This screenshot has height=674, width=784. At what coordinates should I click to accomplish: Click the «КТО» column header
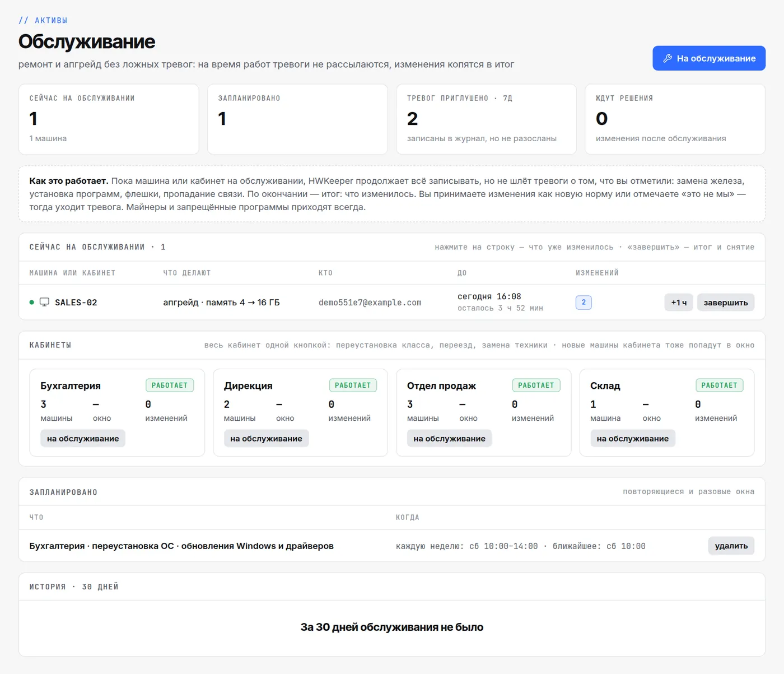coord(325,273)
